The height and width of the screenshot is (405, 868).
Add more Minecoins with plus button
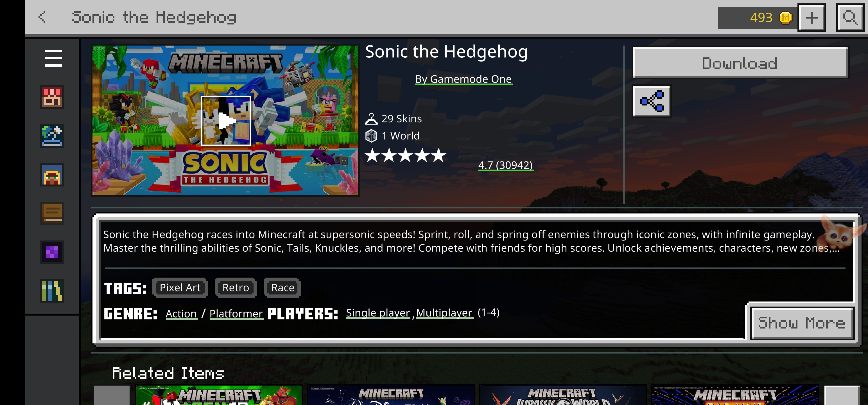(812, 17)
